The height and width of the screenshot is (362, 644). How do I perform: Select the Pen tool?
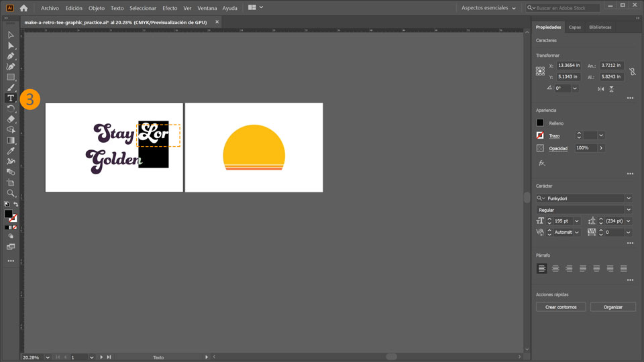(11, 56)
